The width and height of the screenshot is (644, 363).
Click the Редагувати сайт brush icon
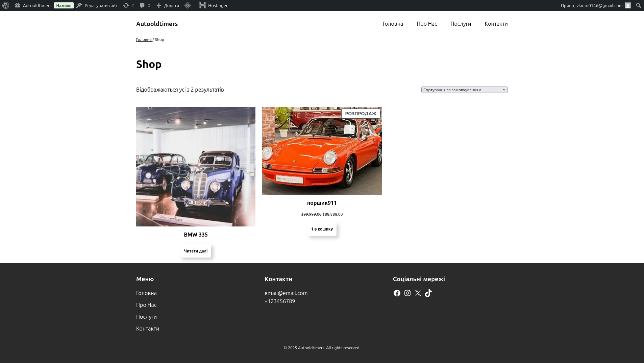(79, 5)
